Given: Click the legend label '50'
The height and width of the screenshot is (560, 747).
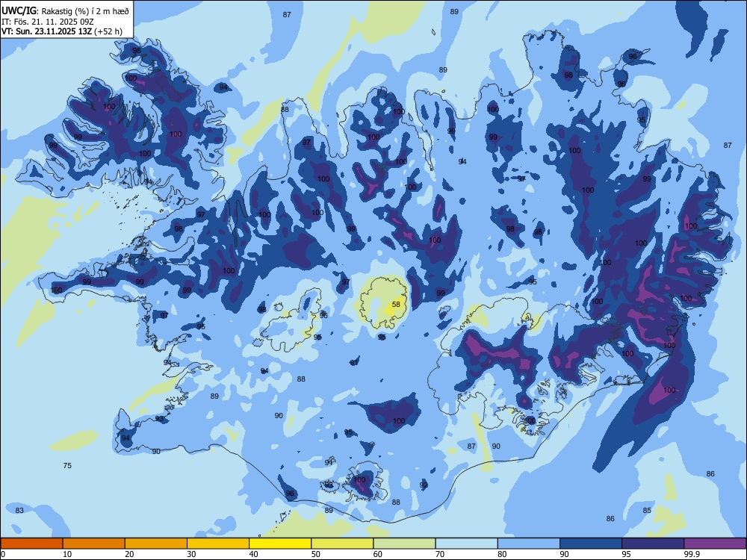Looking at the screenshot, I should pos(315,554).
